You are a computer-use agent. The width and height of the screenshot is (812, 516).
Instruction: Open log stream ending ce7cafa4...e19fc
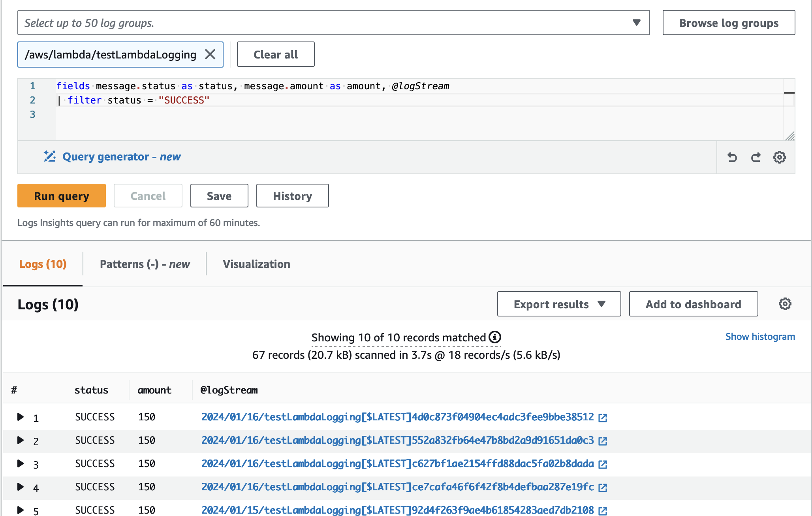click(x=397, y=487)
